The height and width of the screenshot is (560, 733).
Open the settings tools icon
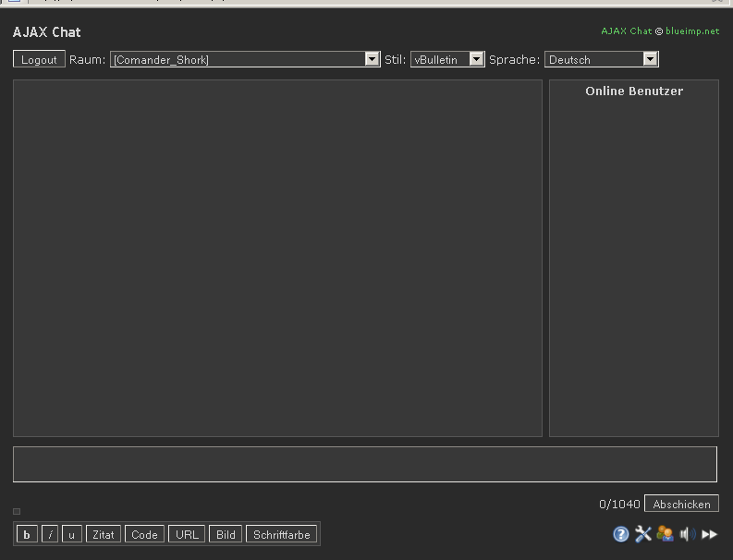click(643, 534)
